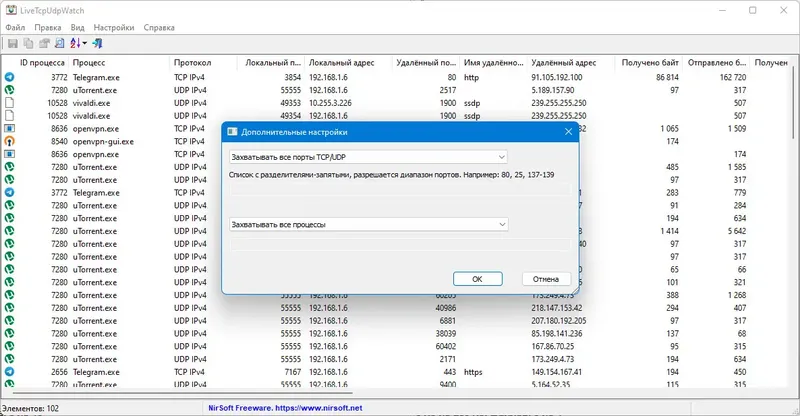Click the dialog title bar icon
This screenshot has height=416, width=800.
[232, 132]
